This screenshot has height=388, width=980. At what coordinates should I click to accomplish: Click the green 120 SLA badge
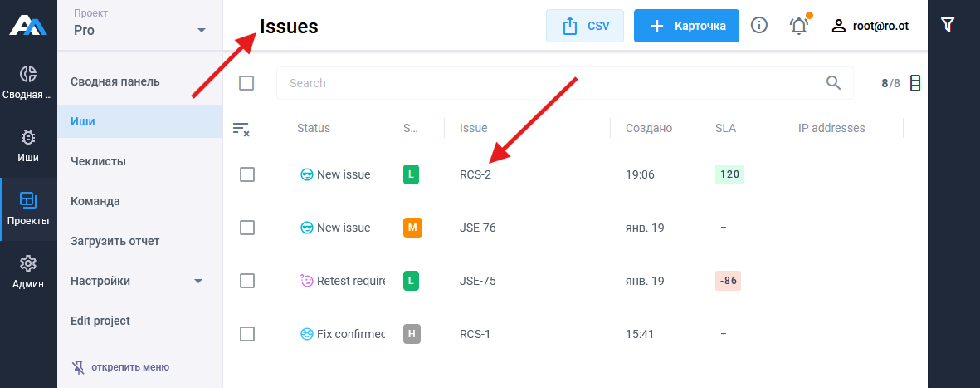729,174
